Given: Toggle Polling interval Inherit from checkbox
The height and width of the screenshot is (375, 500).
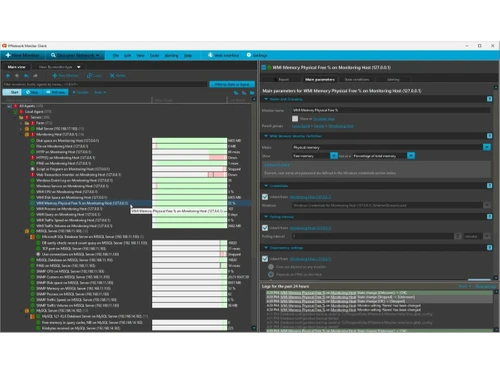Looking at the screenshot, I should (x=265, y=228).
